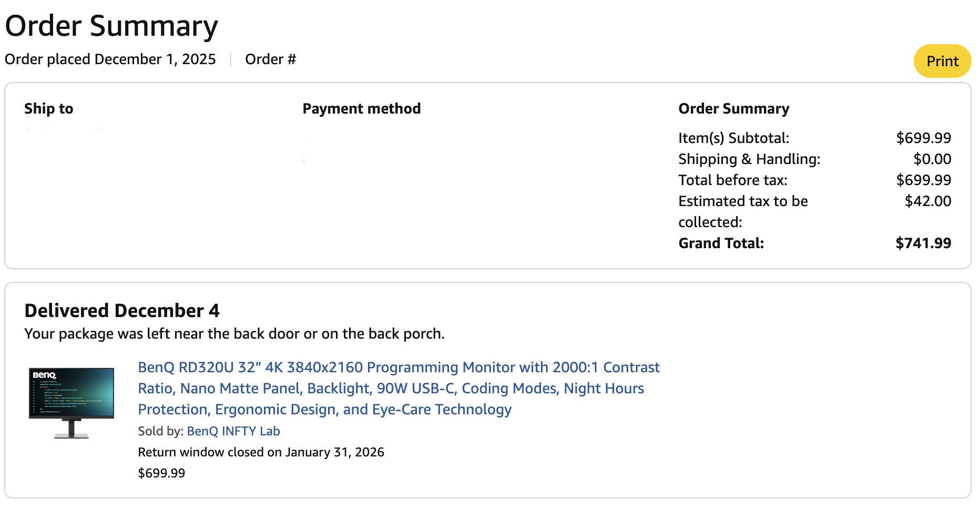This screenshot has height=509, width=980.
Task: Click the Ship to heading
Action: [49, 109]
